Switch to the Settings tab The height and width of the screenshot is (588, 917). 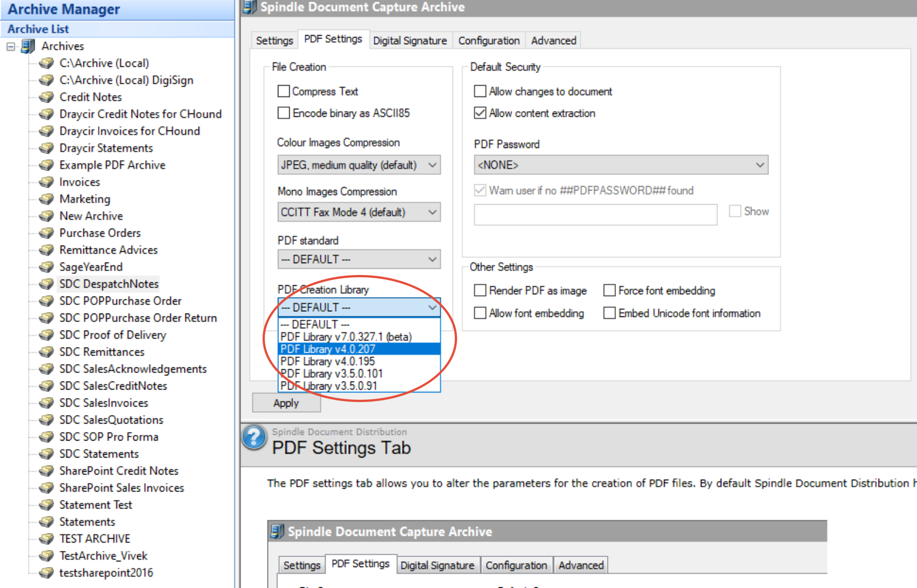coord(274,41)
